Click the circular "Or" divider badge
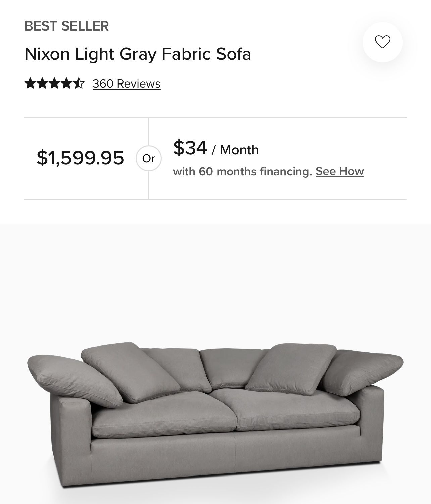The image size is (431, 504). click(148, 158)
